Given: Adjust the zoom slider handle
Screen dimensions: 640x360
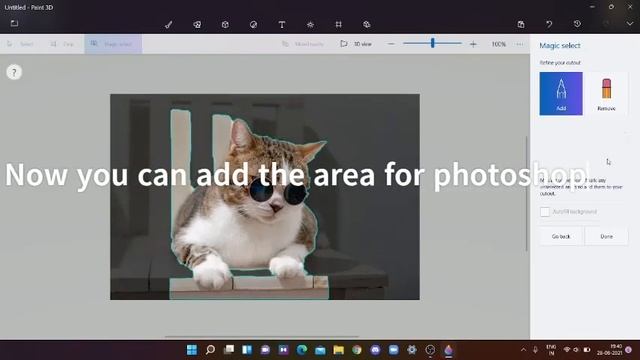Looking at the screenshot, I should [x=433, y=43].
